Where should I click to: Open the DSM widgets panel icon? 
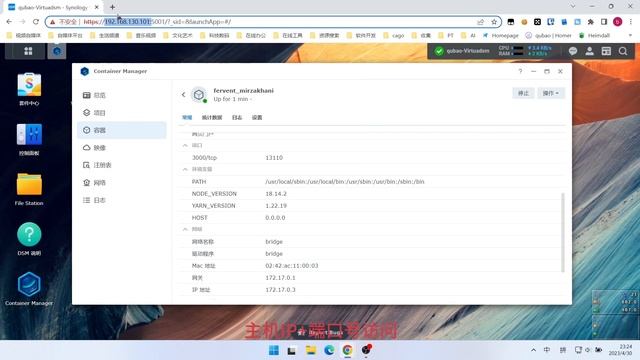tap(606, 51)
